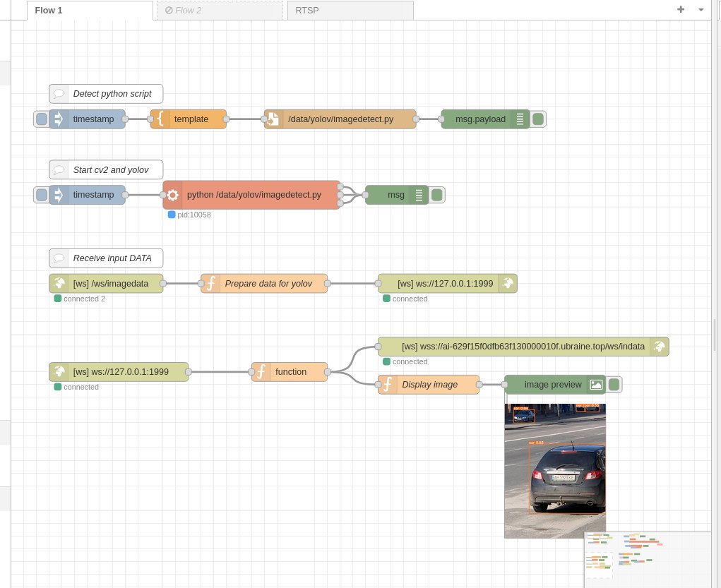This screenshot has height=588, width=721.
Task: Click output port of the function node
Action: click(328, 372)
